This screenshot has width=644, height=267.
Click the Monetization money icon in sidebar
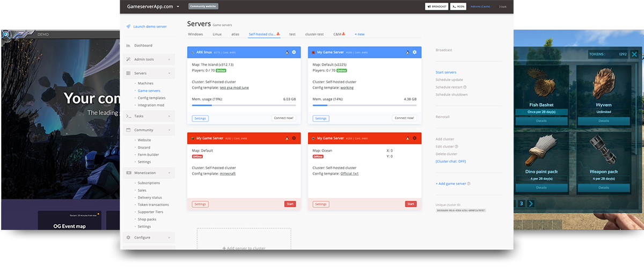click(128, 173)
